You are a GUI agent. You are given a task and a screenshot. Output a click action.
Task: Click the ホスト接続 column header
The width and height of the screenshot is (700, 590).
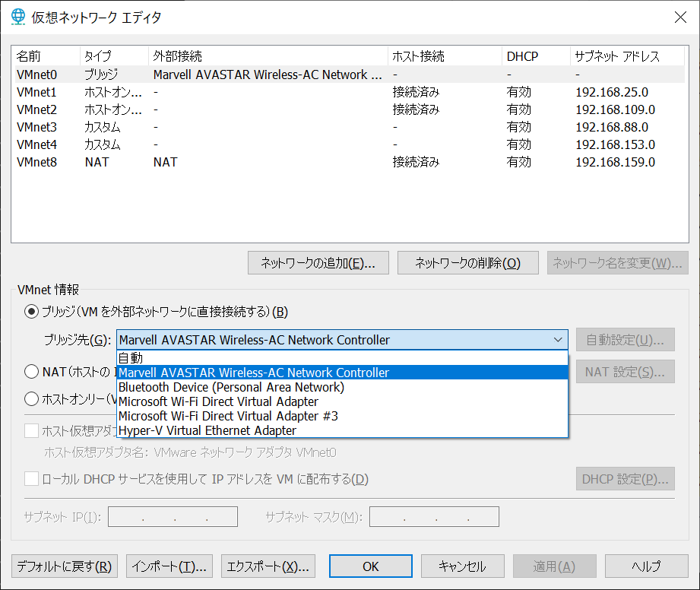pos(445,56)
